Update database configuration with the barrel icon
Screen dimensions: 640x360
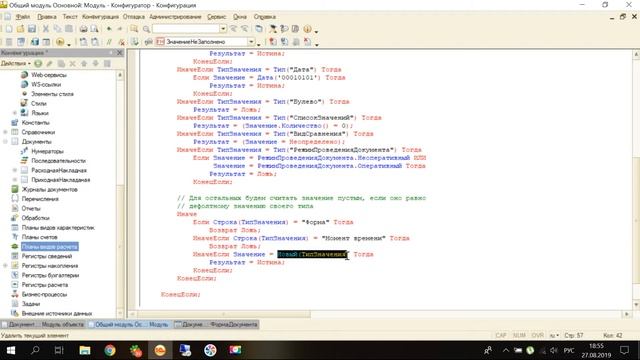coord(35,42)
